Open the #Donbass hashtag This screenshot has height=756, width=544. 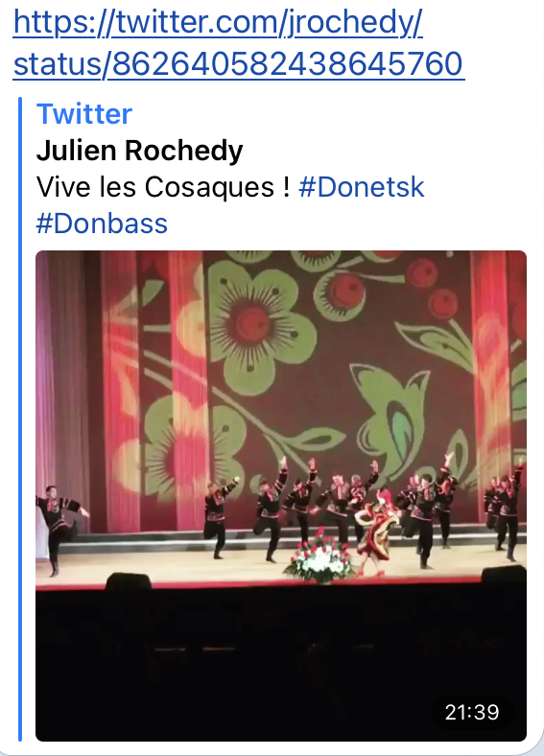102,224
